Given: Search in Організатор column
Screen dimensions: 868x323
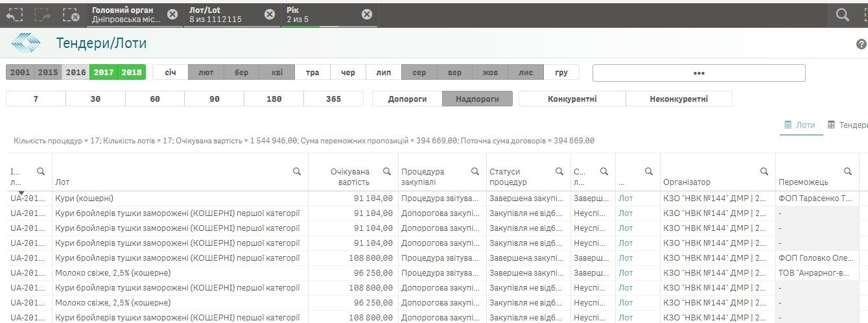Looking at the screenshot, I should [x=764, y=171].
